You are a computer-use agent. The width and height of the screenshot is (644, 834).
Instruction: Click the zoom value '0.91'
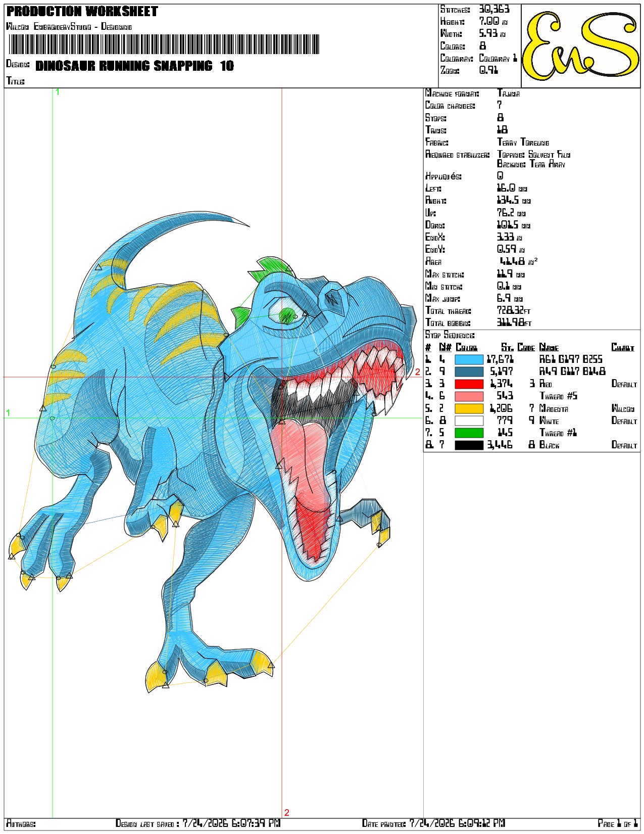click(x=488, y=70)
